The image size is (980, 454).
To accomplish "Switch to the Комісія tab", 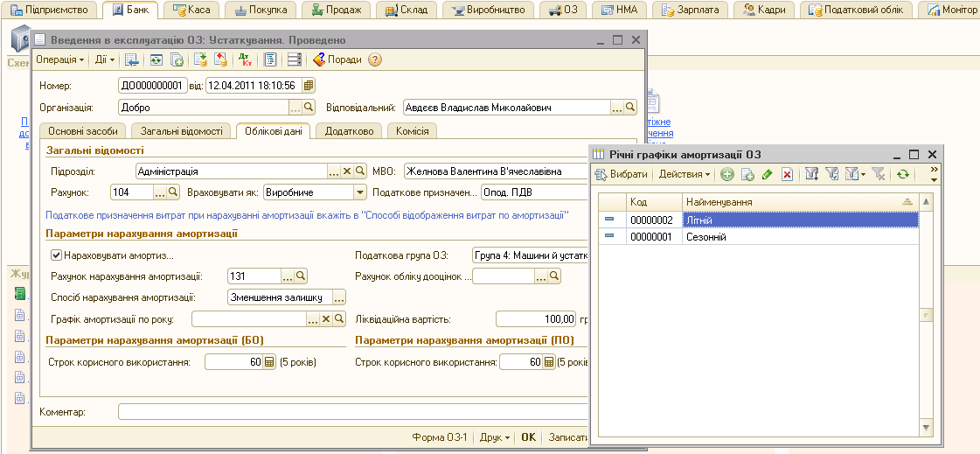I will (411, 131).
